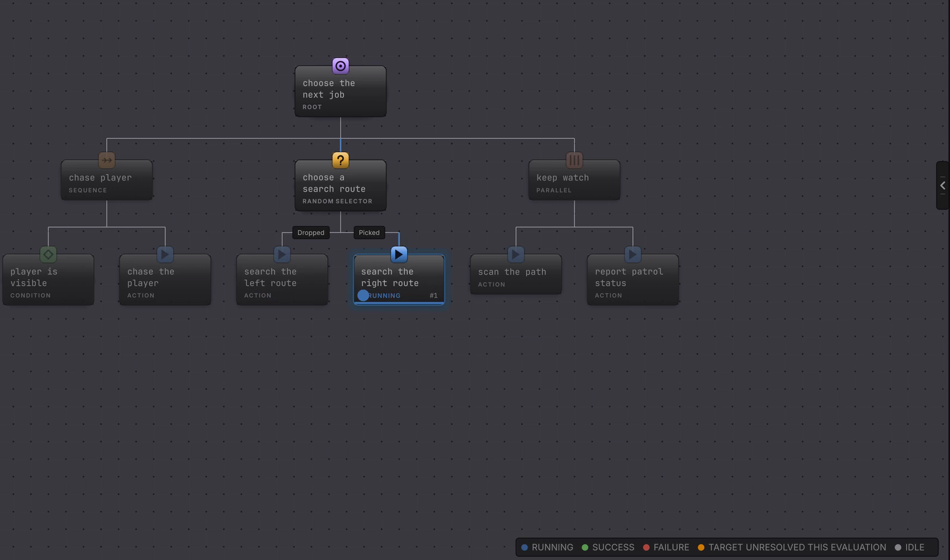
Task: Click the PARALLEL type label
Action: 553,190
